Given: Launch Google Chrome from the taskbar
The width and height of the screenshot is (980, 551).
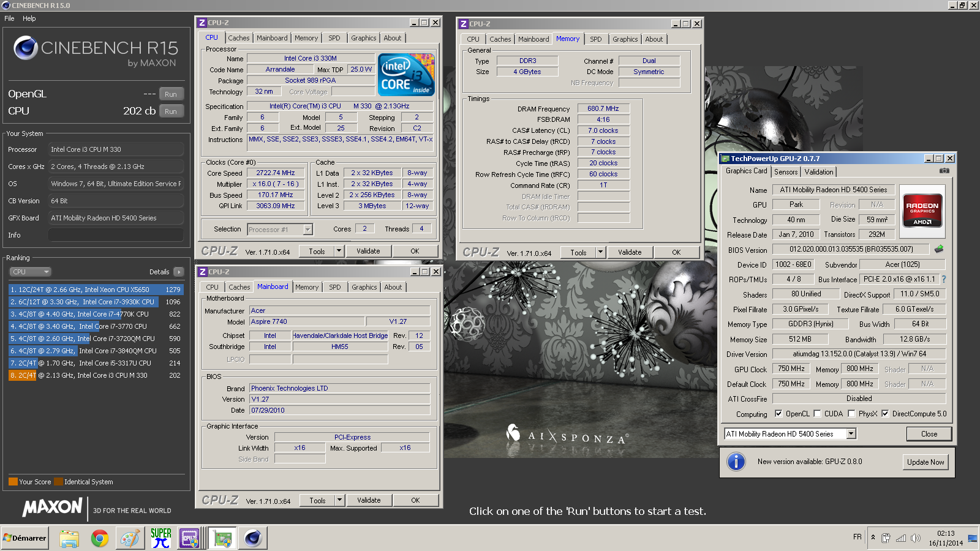Looking at the screenshot, I should click(100, 539).
